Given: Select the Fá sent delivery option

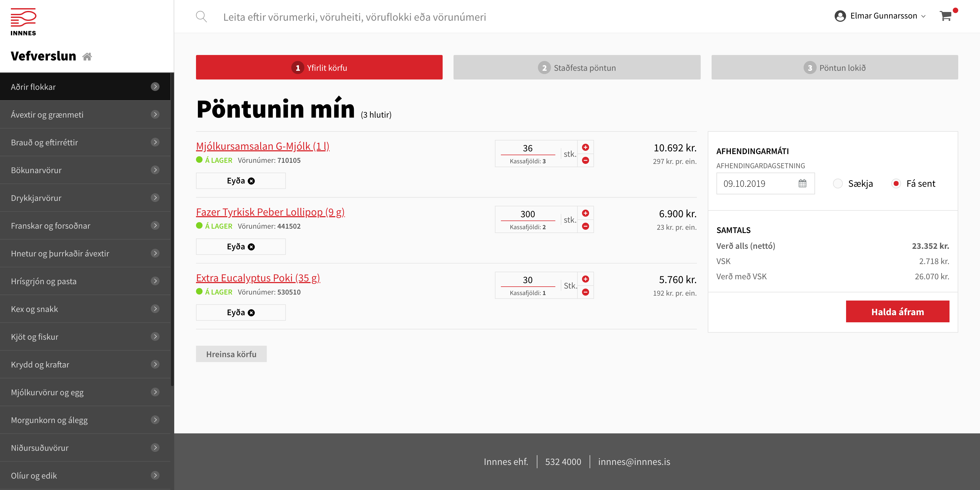Looking at the screenshot, I should pos(896,183).
